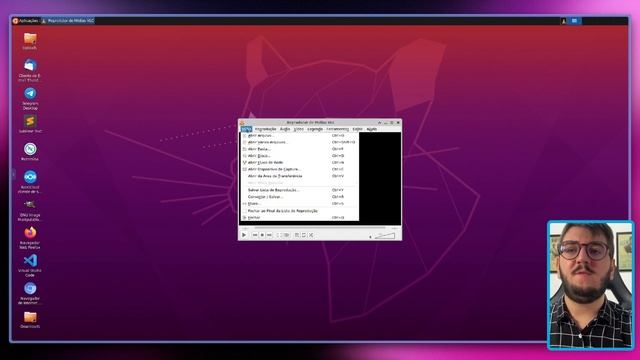640x360 pixels.
Task: Select Abrir da Área de Transferência
Action: (299, 176)
